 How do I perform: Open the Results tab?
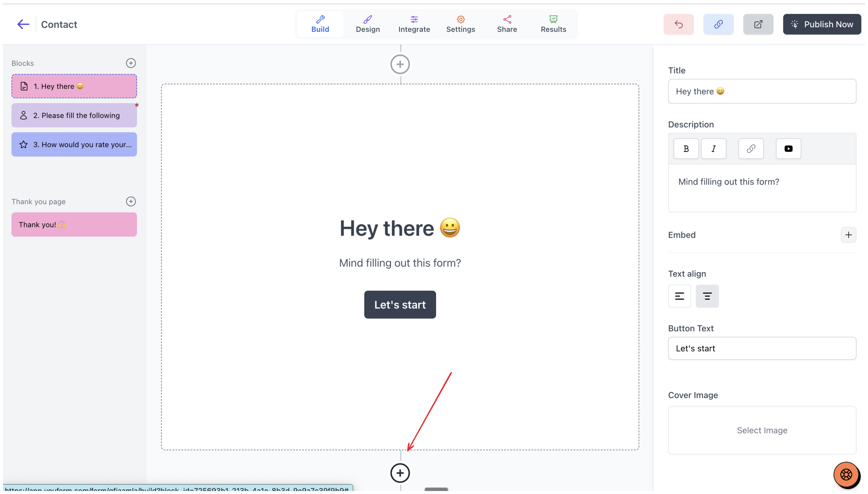click(x=553, y=24)
